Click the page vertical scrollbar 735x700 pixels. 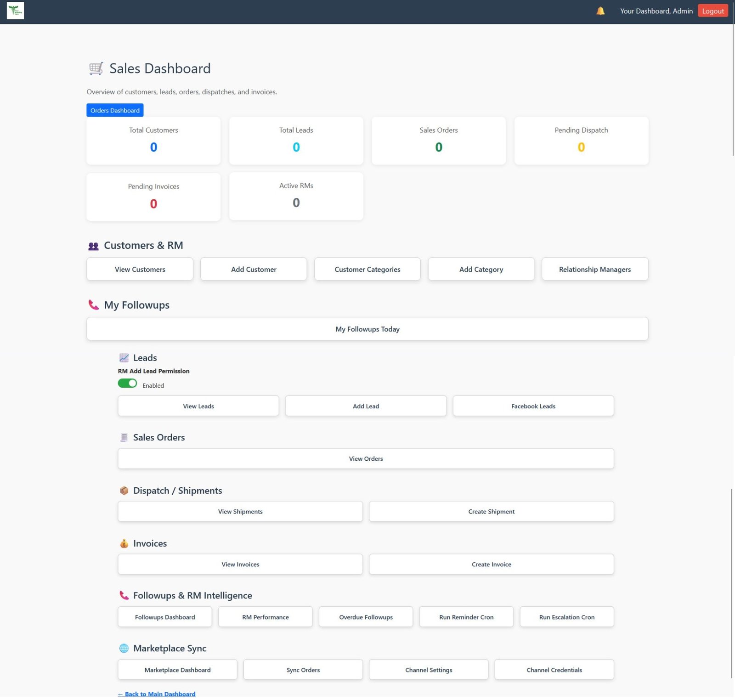pyautogui.click(x=732, y=92)
